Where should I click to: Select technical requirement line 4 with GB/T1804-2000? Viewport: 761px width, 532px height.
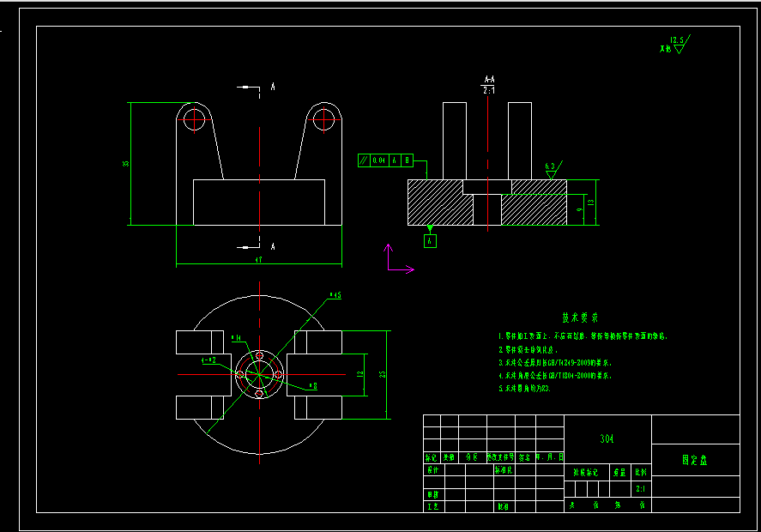click(555, 376)
